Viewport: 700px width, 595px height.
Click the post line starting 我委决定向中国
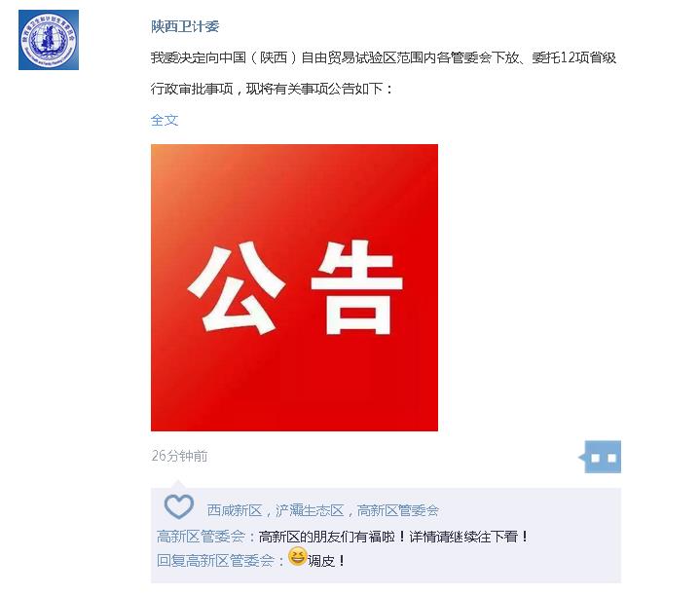pos(384,57)
